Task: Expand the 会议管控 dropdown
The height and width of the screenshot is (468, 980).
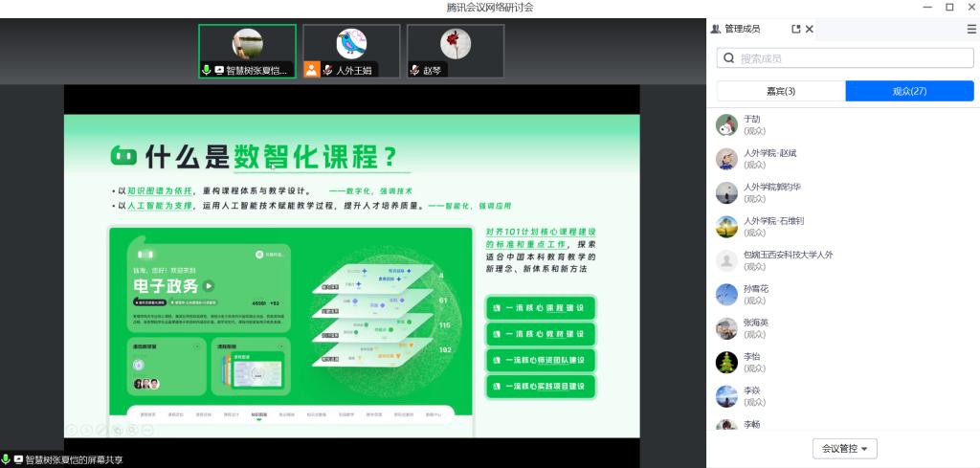Action: coord(844,449)
